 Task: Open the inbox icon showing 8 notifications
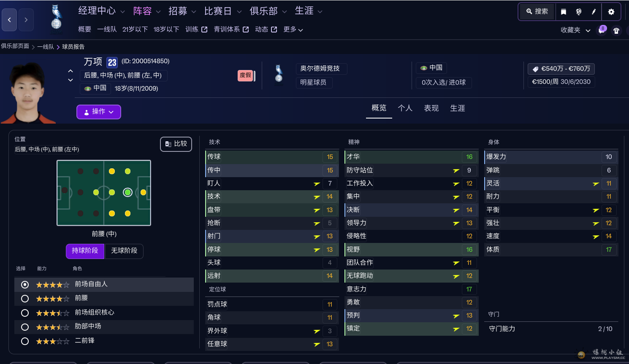click(602, 30)
